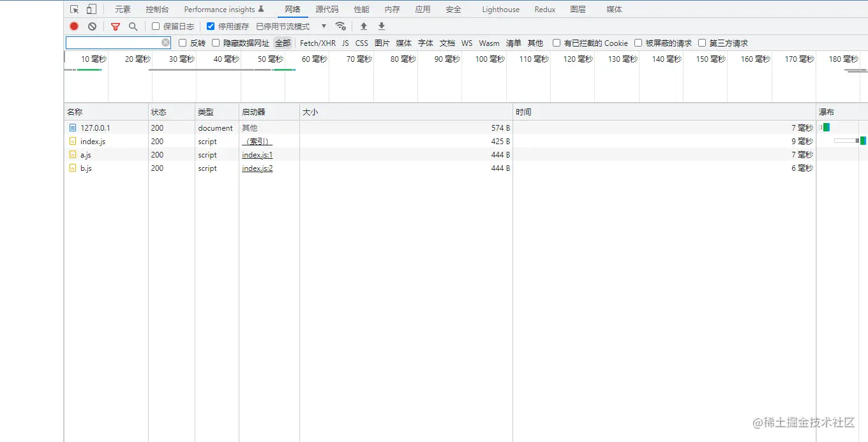Filter requests by Wasm type
This screenshot has width=868, height=442.
click(x=489, y=43)
